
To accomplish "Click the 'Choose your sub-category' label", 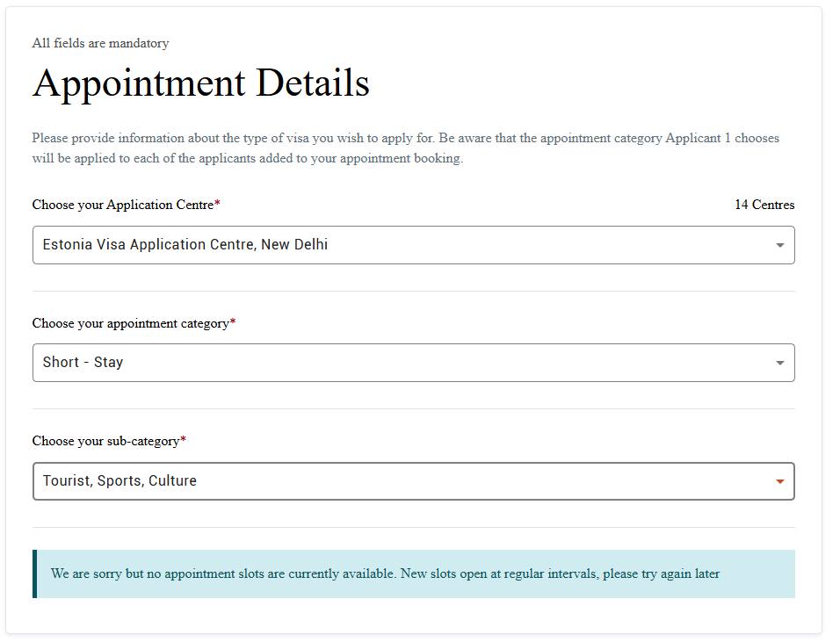I will (105, 441).
